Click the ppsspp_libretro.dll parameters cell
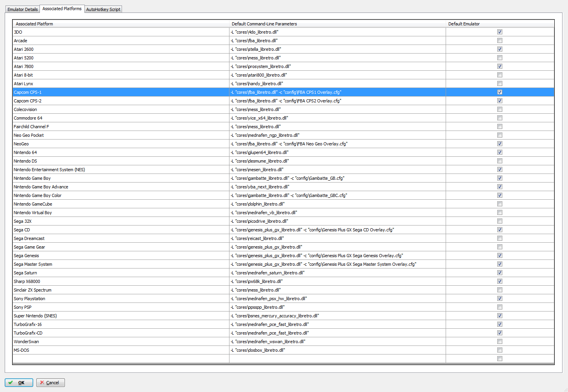The width and height of the screenshot is (568, 392). click(337, 307)
